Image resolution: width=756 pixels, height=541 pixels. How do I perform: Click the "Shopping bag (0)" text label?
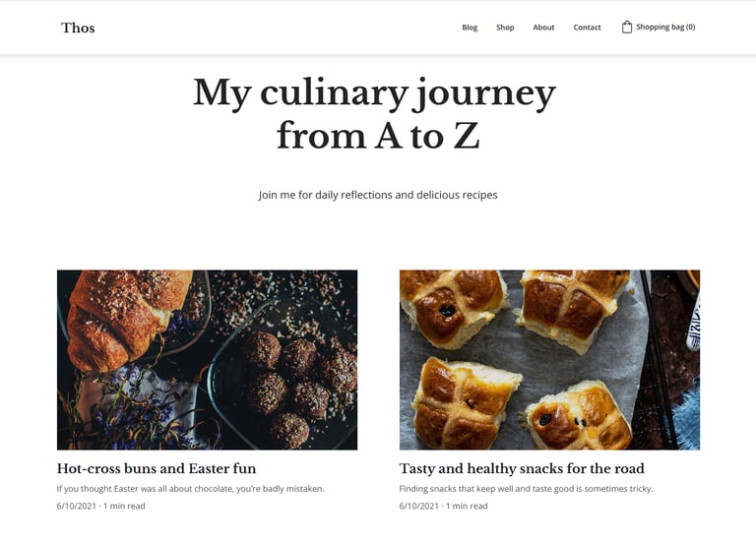(x=665, y=28)
